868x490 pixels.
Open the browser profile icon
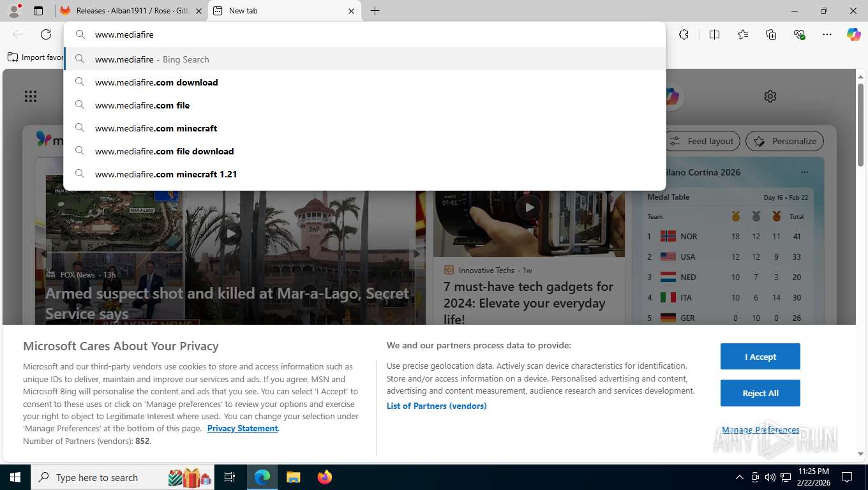13,11
